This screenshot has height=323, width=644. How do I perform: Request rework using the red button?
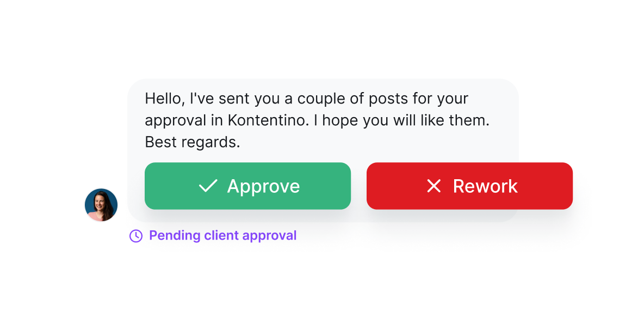pyautogui.click(x=469, y=186)
